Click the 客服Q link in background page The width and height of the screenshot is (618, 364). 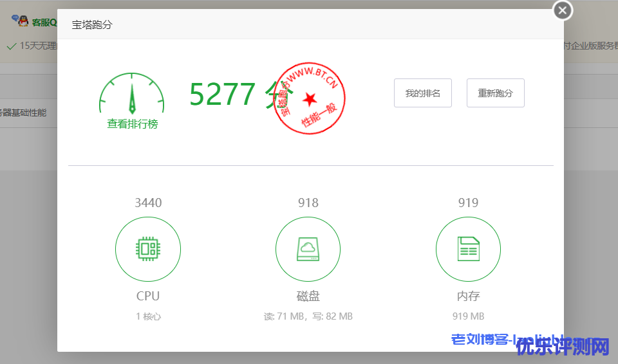pos(44,23)
